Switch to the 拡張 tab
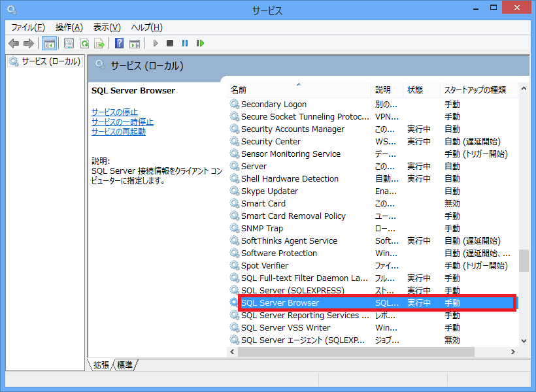536x392 pixels. tap(101, 365)
